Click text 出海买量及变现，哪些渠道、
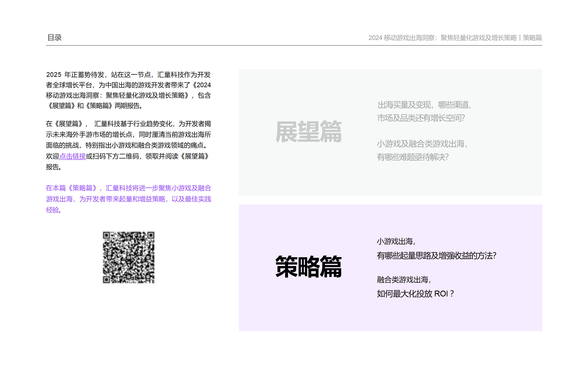 pos(424,105)
